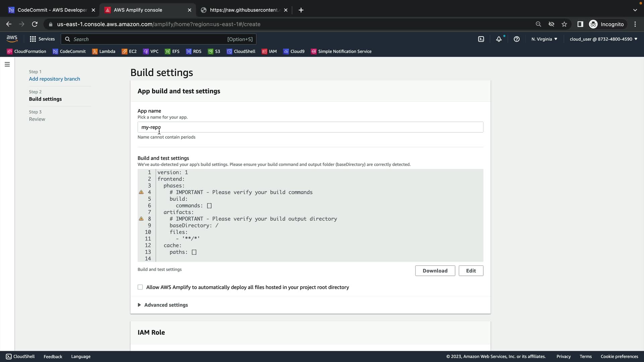
Task: Reload the page in the browser
Action: point(35,24)
